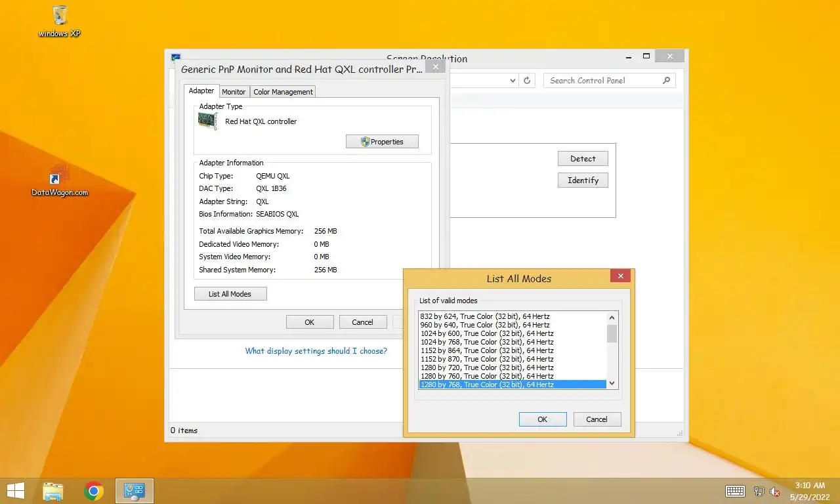Select mode 1280 by 720, 64 Hertz
This screenshot has height=504, width=840.
(513, 367)
